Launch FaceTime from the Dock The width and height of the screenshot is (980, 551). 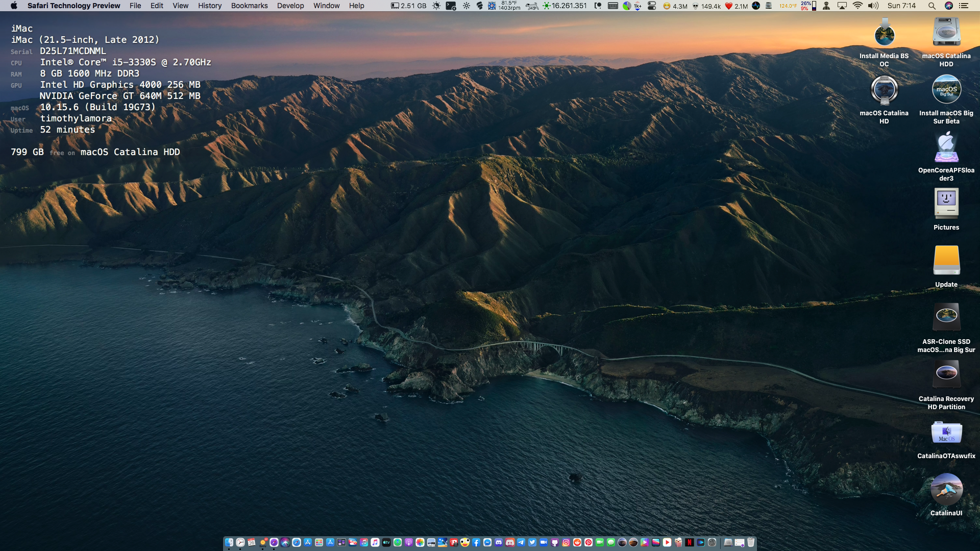click(x=600, y=542)
